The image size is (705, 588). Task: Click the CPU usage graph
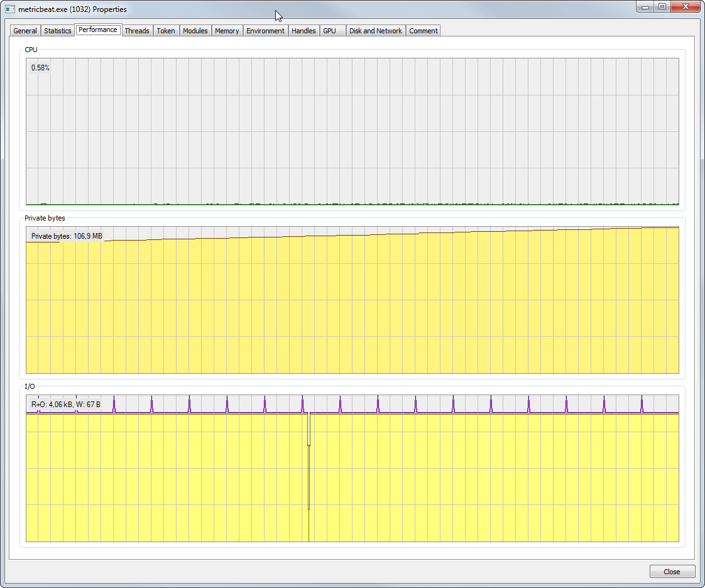[352, 132]
